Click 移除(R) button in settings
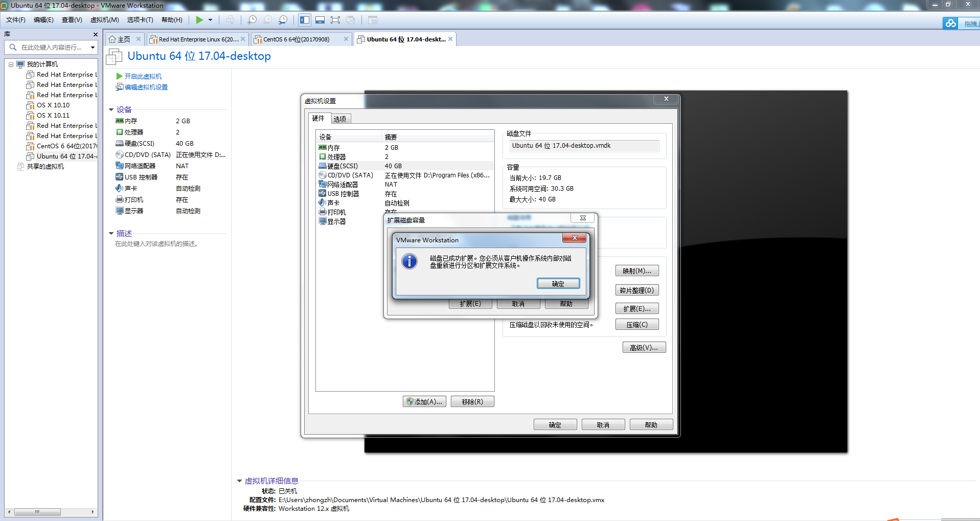Viewport: 980px width, 521px height. click(472, 402)
